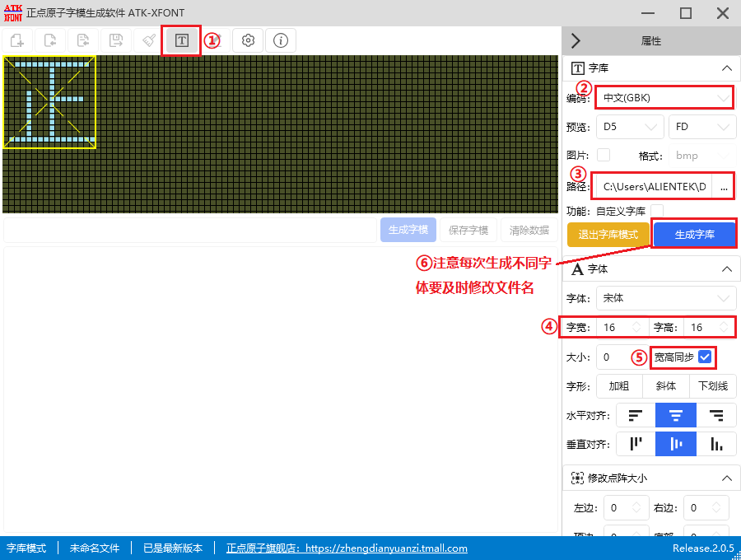The height and width of the screenshot is (560, 741).
Task: Click the info icon in the toolbar
Action: pos(281,40)
